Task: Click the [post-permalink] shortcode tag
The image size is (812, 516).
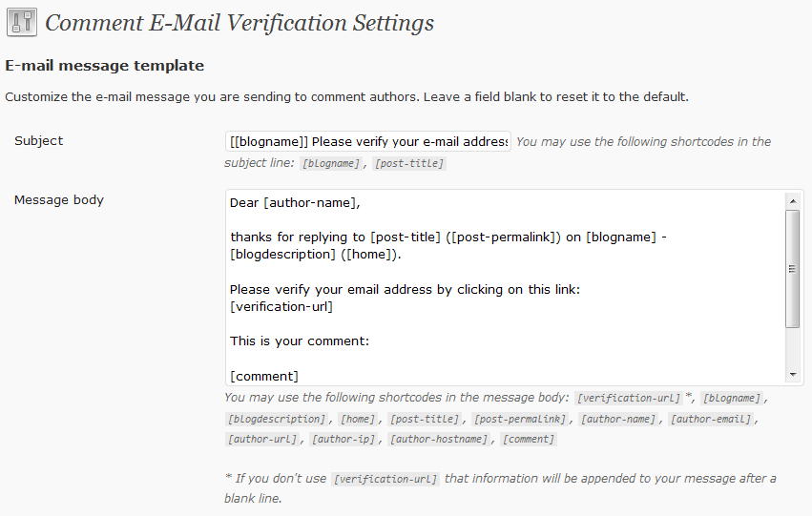Action: pos(520,419)
